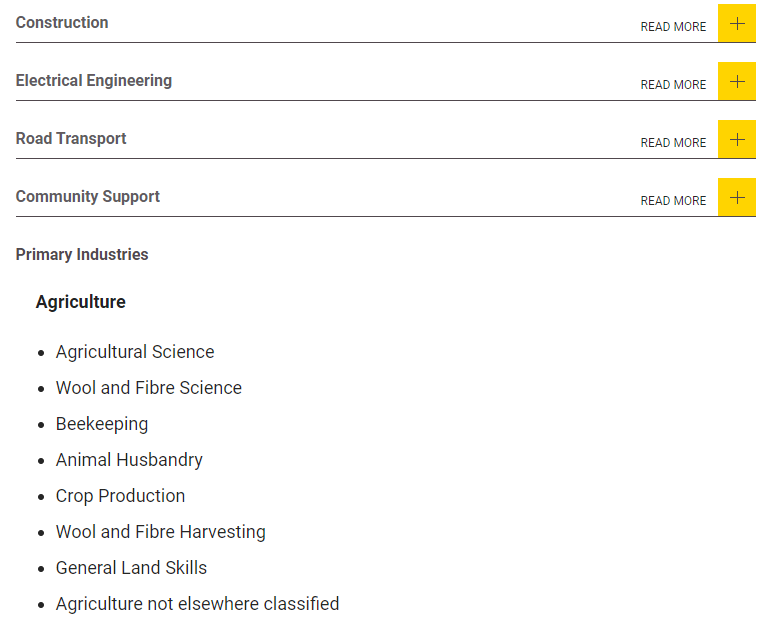The image size is (781, 624).
Task: Click READ MORE beside Community Support
Action: (x=673, y=201)
